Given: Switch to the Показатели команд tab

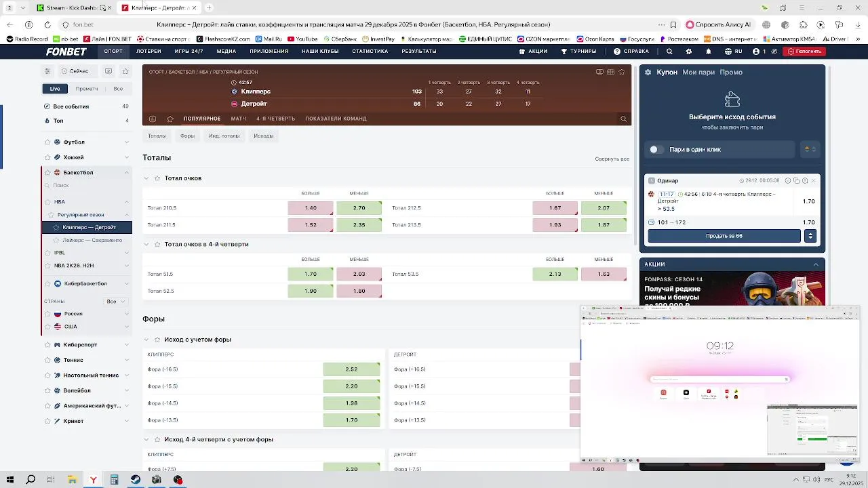Looking at the screenshot, I should (336, 119).
